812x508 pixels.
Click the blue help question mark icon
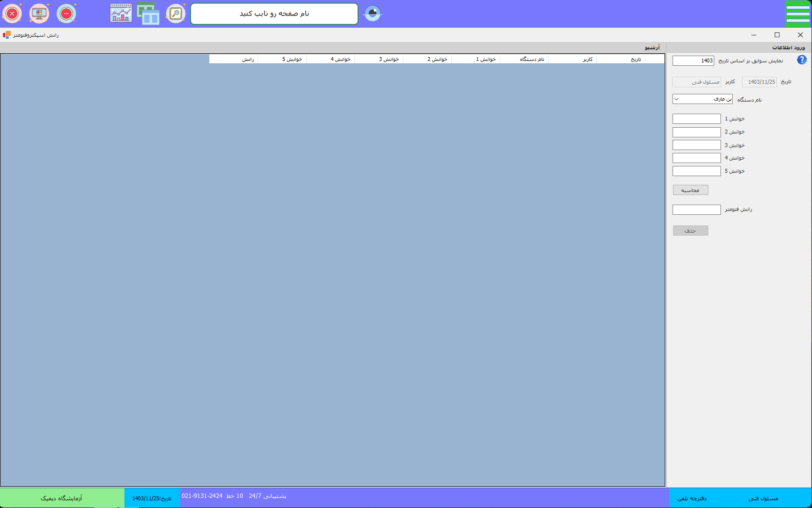(802, 60)
